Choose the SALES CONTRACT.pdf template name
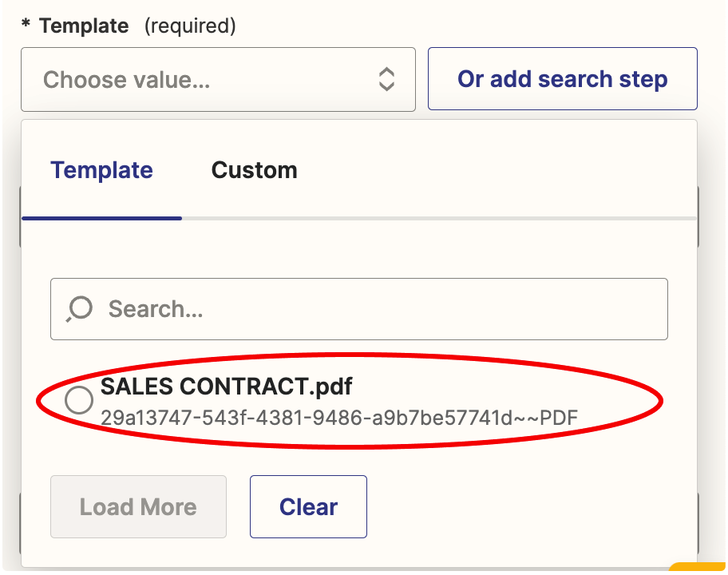 click(226, 387)
